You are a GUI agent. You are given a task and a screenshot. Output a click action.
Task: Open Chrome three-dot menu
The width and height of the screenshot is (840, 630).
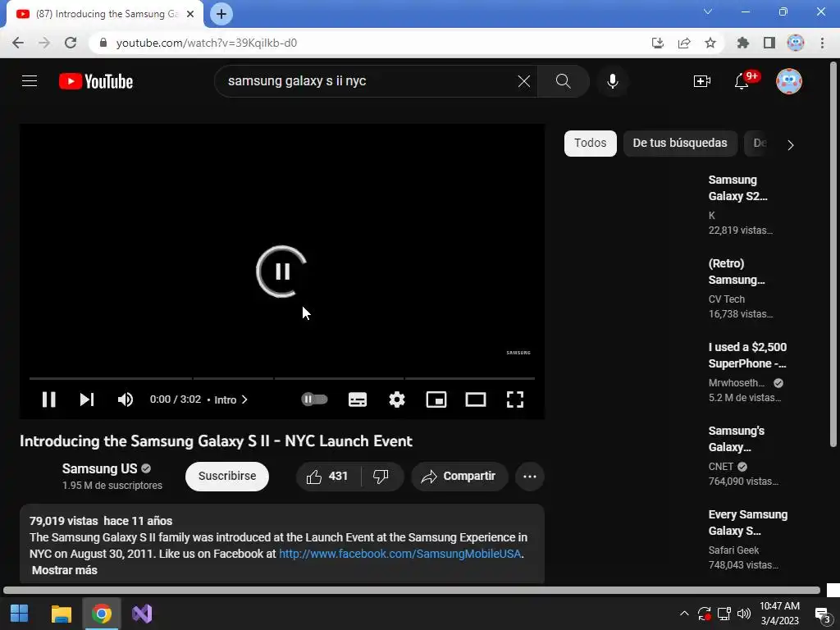click(822, 43)
